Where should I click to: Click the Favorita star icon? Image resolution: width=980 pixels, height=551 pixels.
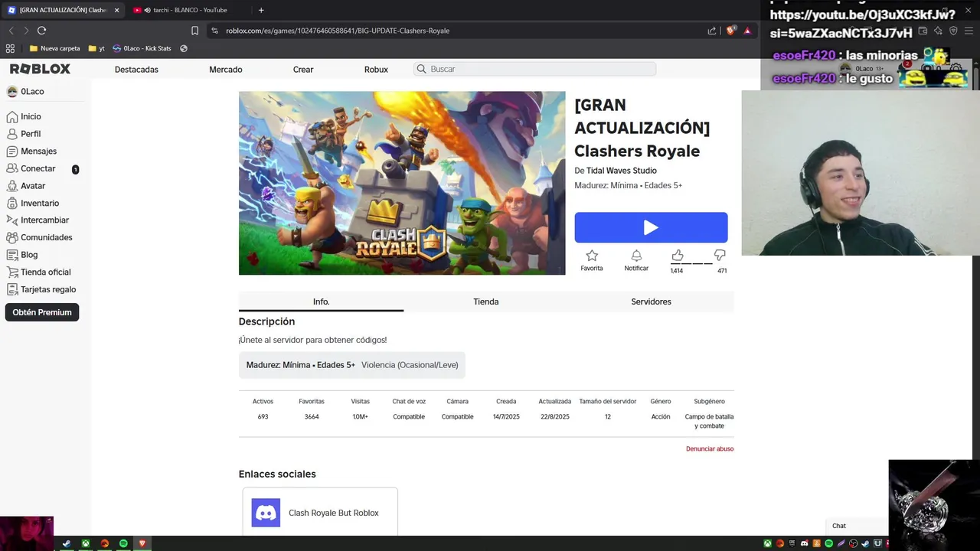[592, 256]
